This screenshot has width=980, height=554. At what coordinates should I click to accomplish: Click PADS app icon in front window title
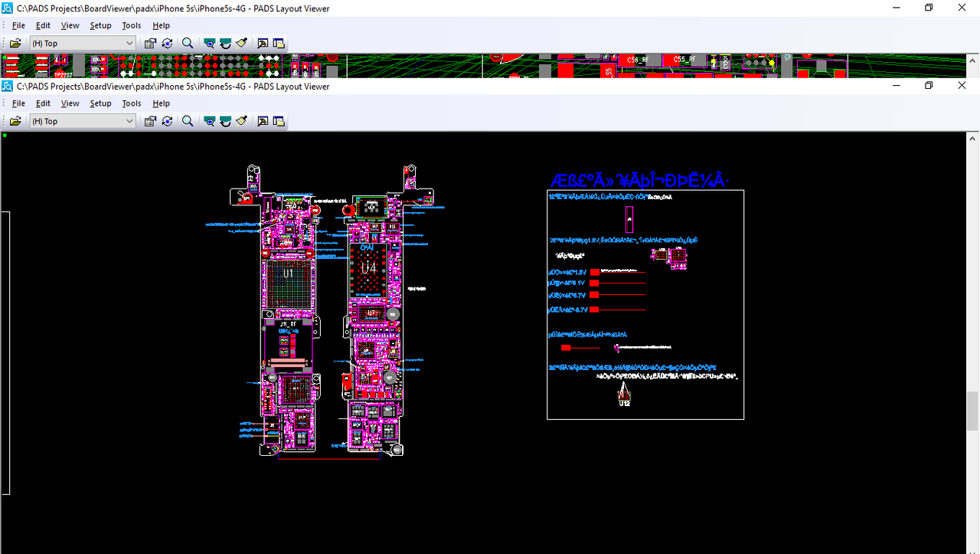[8, 87]
